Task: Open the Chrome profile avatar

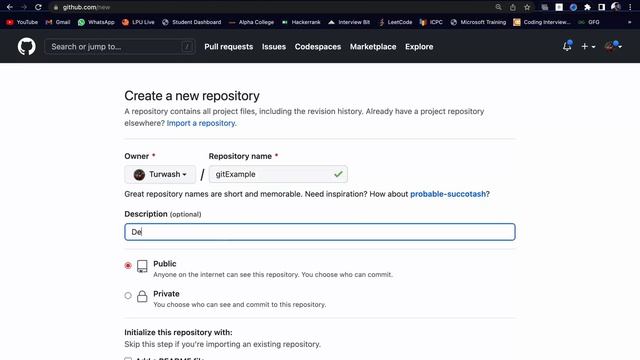Action: pos(616,7)
